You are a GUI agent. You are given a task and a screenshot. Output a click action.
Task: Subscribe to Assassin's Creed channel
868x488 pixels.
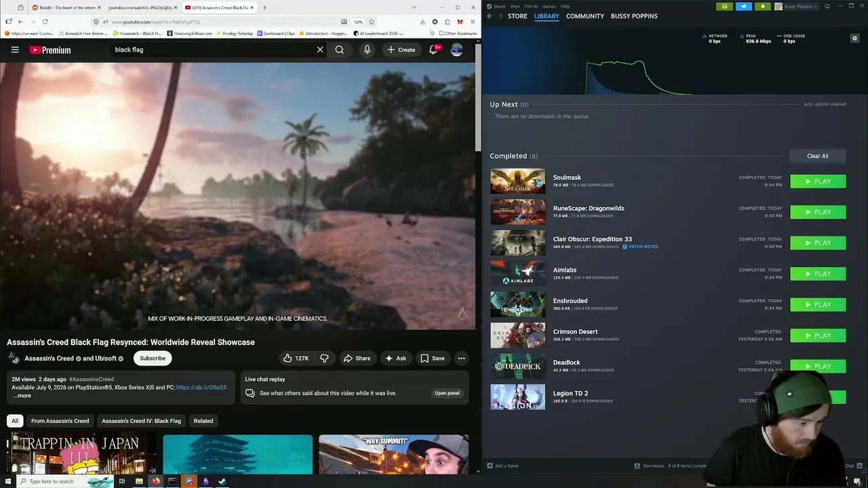pos(153,358)
